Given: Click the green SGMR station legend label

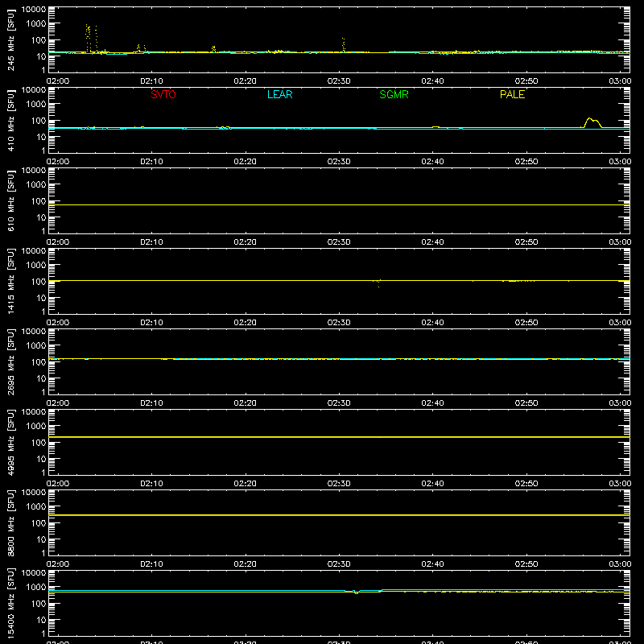Looking at the screenshot, I should click(394, 94).
